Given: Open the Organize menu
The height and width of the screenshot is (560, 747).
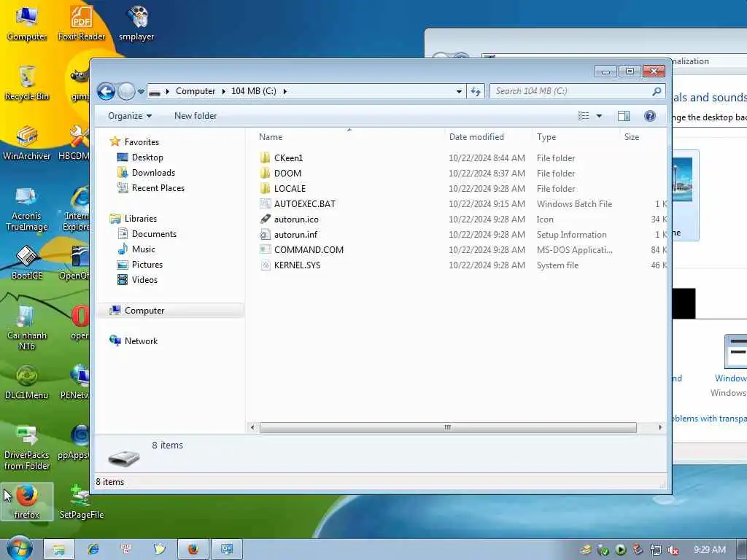Looking at the screenshot, I should 130,116.
